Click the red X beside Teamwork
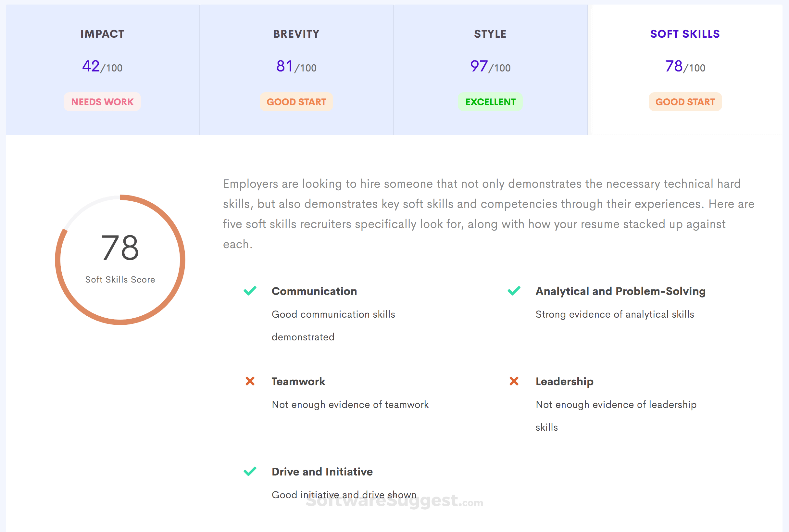The image size is (789, 532). point(249,381)
